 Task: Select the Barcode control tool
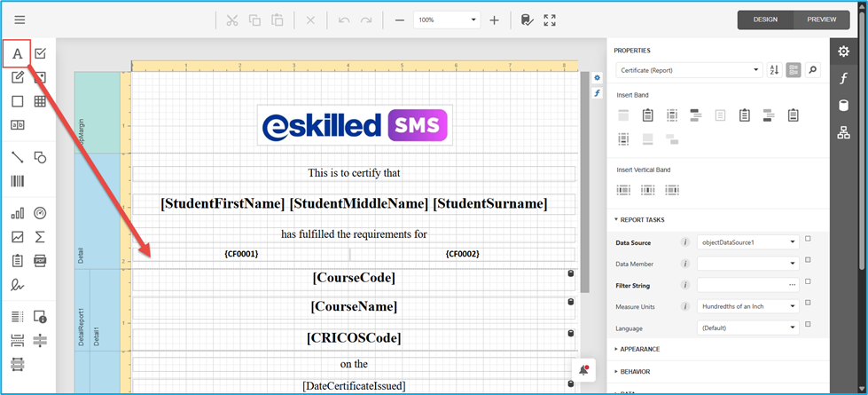pos(17,181)
